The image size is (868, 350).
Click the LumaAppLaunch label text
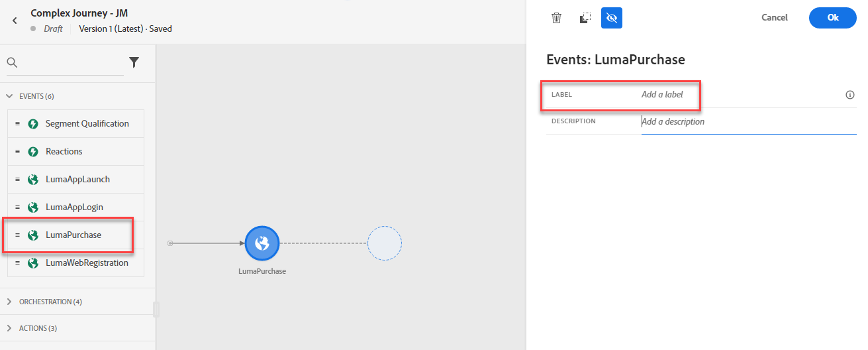(78, 180)
